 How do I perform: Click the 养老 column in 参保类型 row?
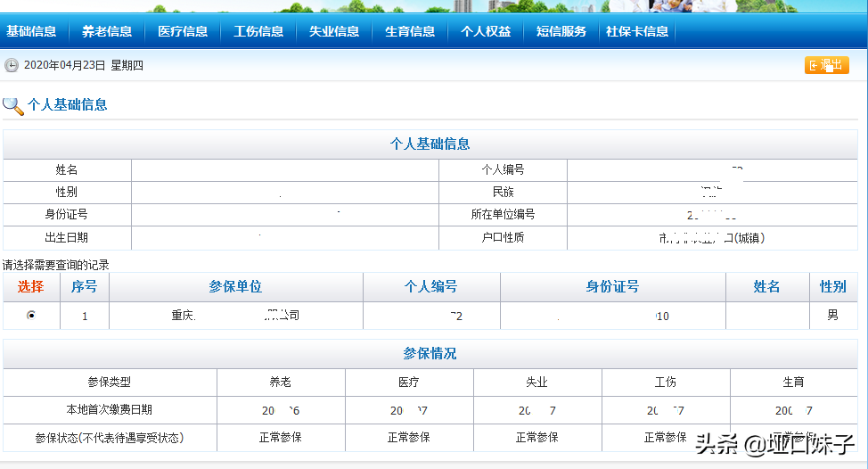click(281, 382)
